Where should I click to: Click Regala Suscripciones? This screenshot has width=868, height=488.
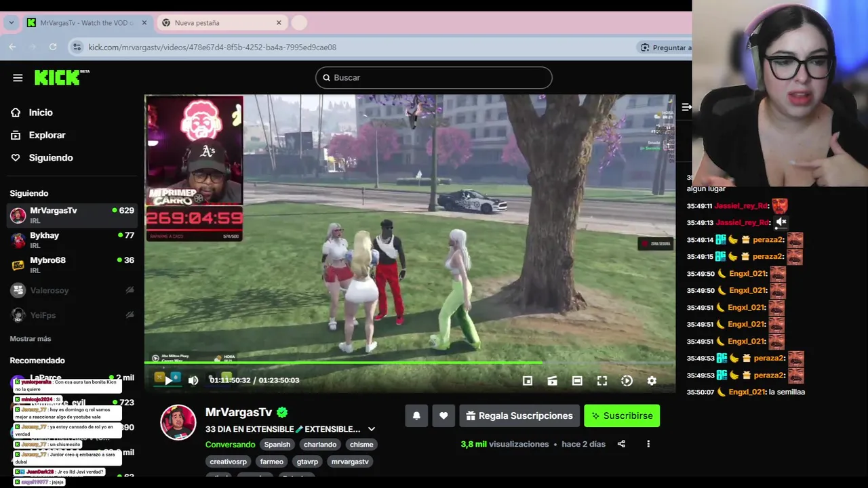click(x=519, y=415)
